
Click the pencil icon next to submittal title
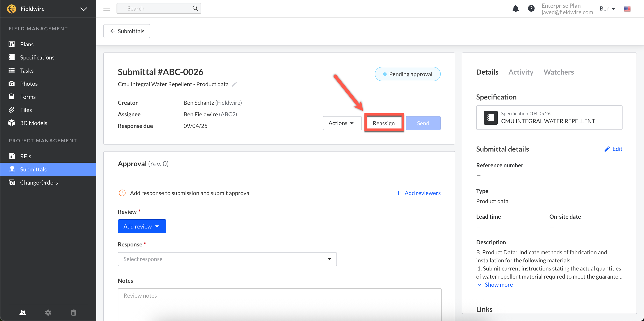point(234,84)
